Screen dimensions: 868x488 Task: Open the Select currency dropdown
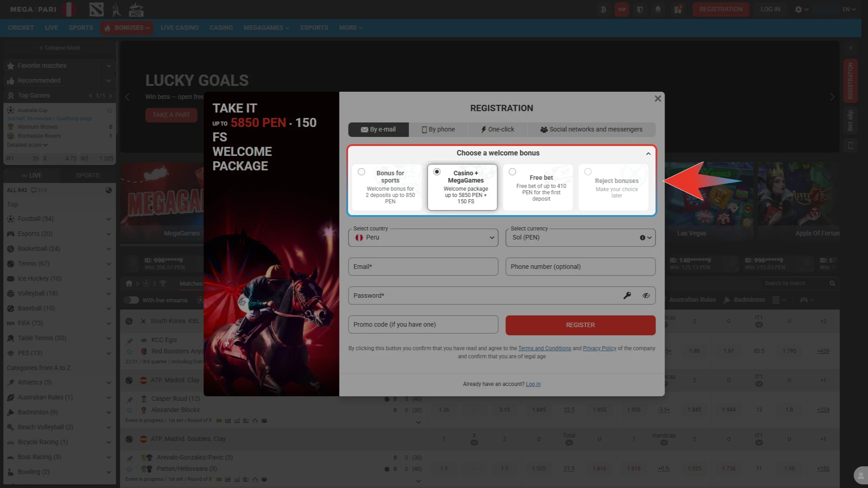point(580,238)
